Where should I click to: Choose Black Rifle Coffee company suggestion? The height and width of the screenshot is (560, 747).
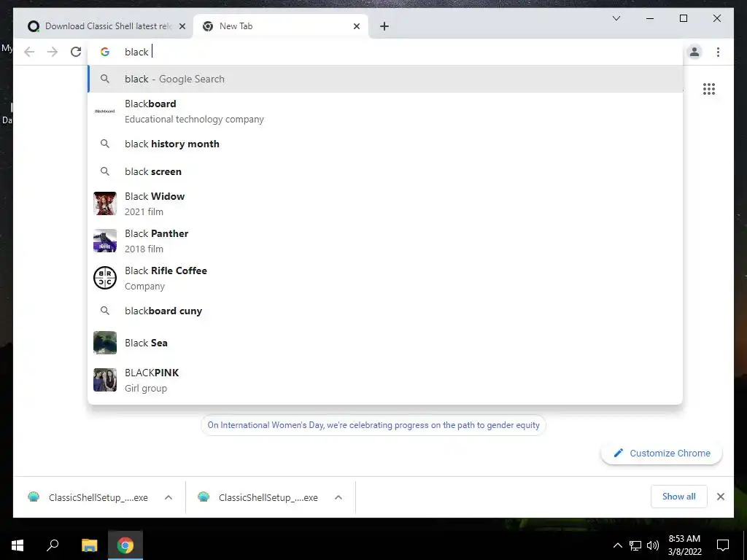(x=385, y=278)
